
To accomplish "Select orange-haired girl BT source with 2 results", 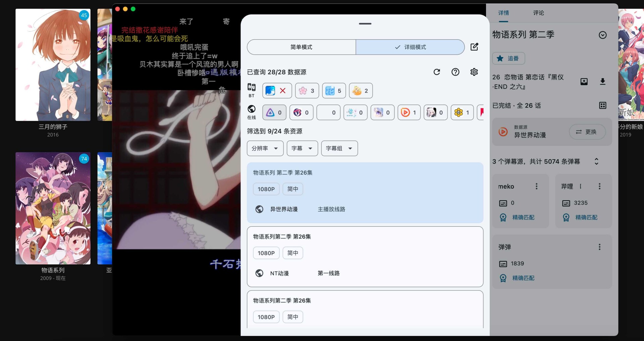I will click(x=361, y=91).
